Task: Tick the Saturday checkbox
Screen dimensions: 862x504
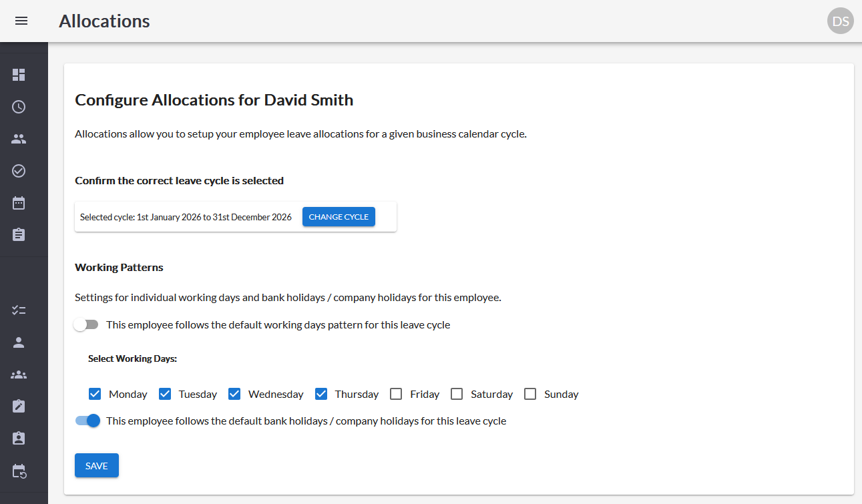Action: click(457, 394)
